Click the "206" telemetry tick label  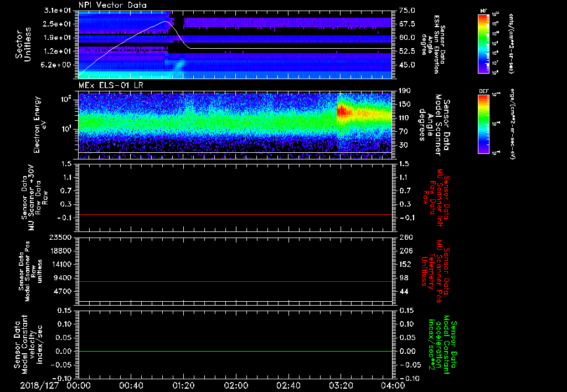pyautogui.click(x=405, y=251)
